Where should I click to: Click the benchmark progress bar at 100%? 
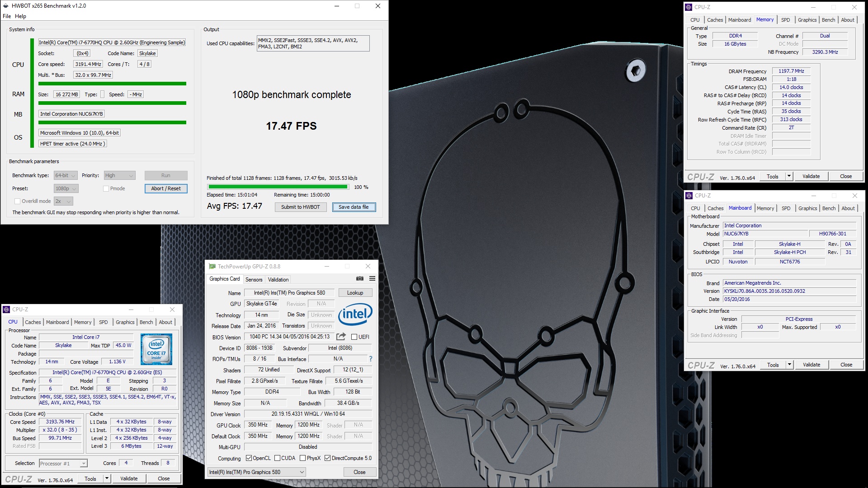click(x=278, y=187)
